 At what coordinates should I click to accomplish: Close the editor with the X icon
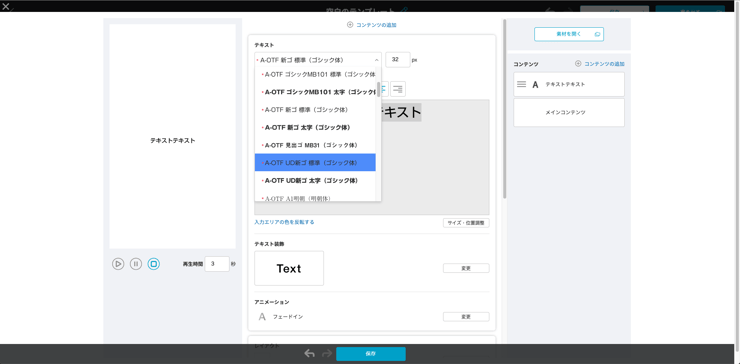tap(6, 6)
